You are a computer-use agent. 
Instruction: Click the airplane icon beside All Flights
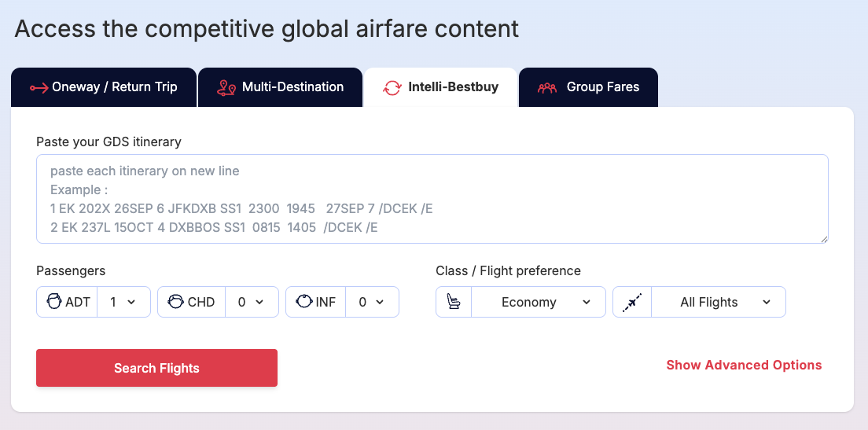click(631, 302)
